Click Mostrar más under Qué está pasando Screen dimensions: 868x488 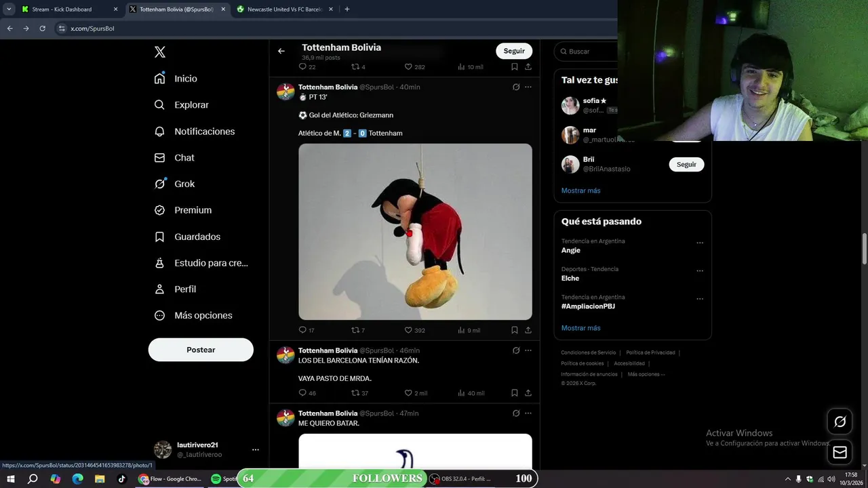(x=581, y=328)
